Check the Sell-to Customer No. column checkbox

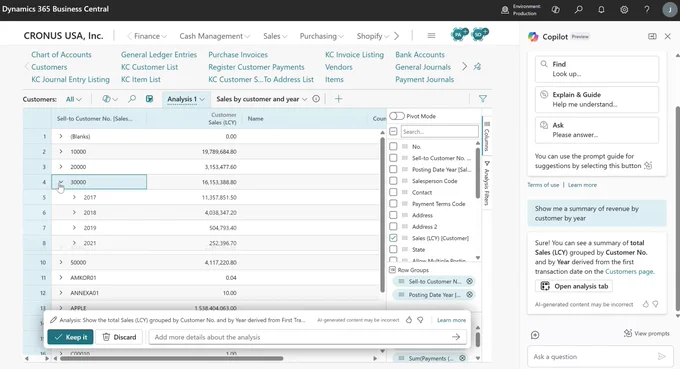[393, 158]
